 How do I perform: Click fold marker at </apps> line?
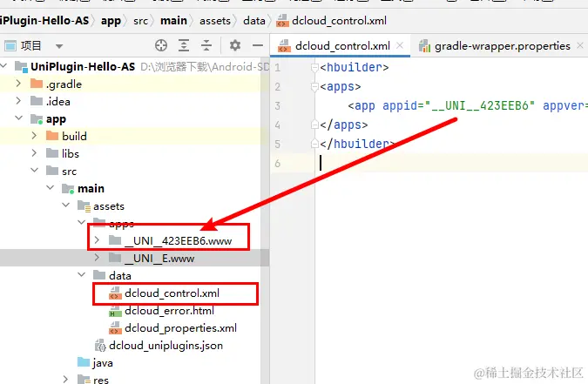coord(314,125)
